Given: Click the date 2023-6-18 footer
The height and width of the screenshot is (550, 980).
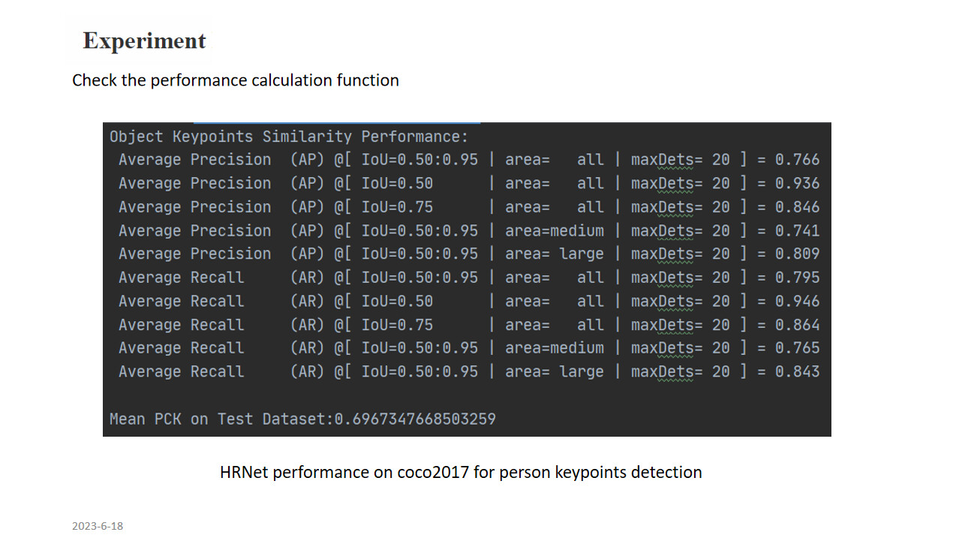Looking at the screenshot, I should pyautogui.click(x=98, y=526).
